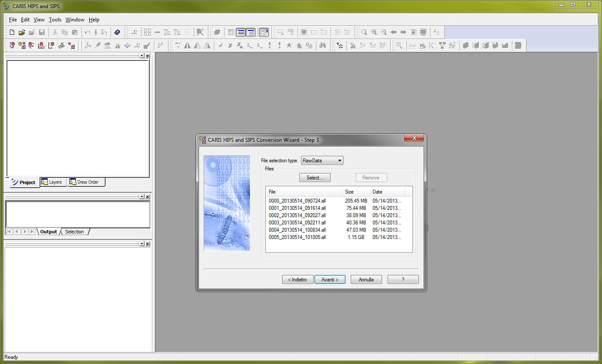Click the ? help button in wizard

click(x=403, y=280)
